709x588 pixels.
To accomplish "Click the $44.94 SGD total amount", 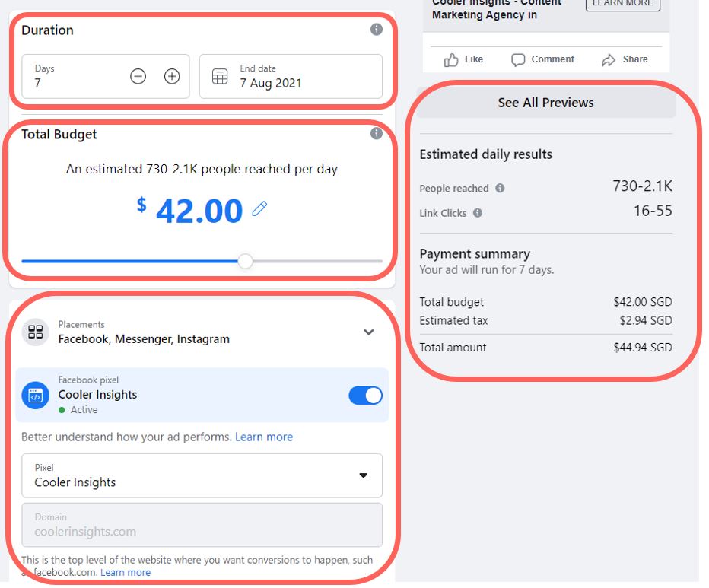I will (x=643, y=348).
